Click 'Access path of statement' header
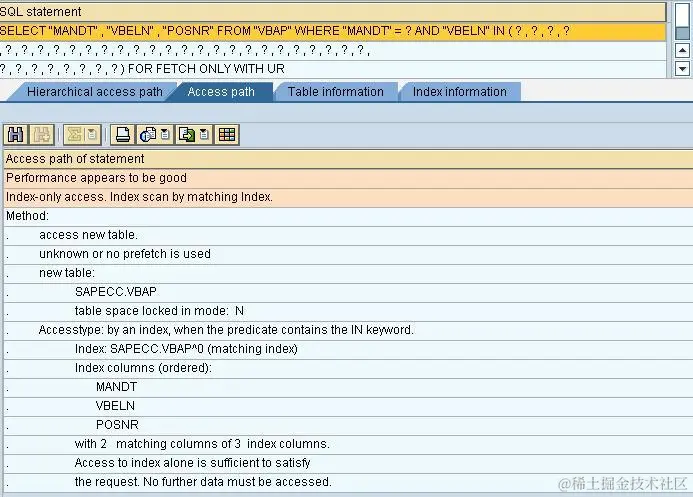Viewport: 693px width, 497px height. click(x=348, y=159)
